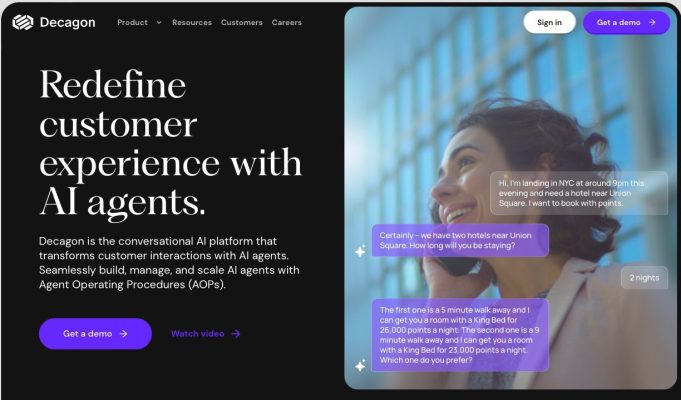681x400 pixels.
Task: Click arrow icon beside Watch video
Action: tap(236, 334)
